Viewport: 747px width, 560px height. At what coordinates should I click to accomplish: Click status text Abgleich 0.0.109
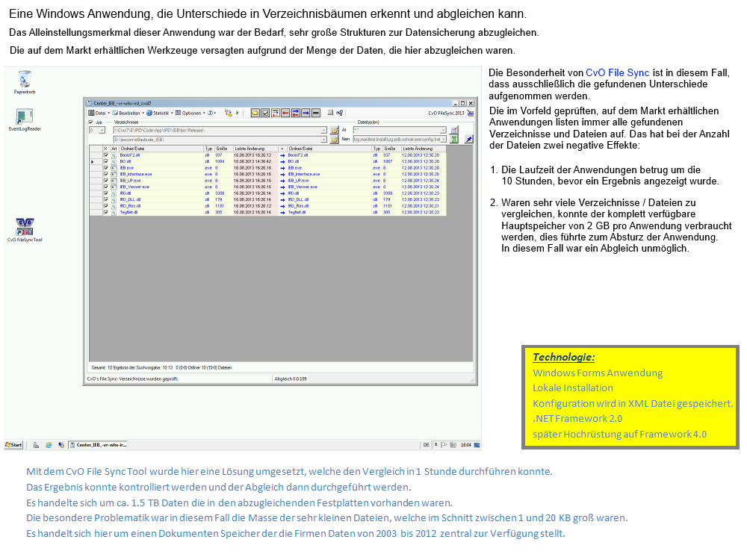[x=291, y=379]
